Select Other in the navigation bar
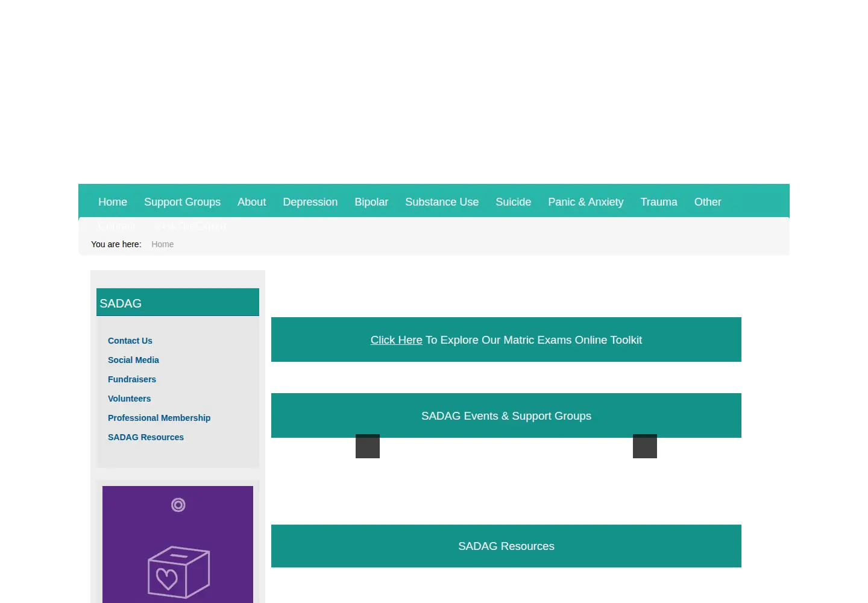 click(x=708, y=202)
